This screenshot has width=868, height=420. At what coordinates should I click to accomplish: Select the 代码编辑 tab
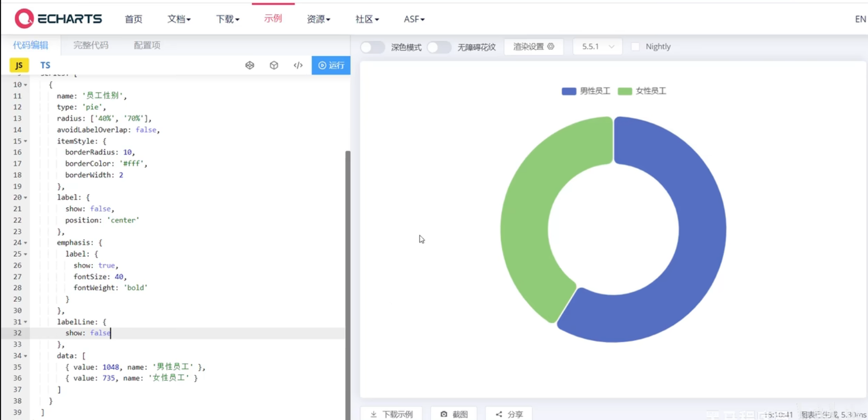pyautogui.click(x=30, y=45)
